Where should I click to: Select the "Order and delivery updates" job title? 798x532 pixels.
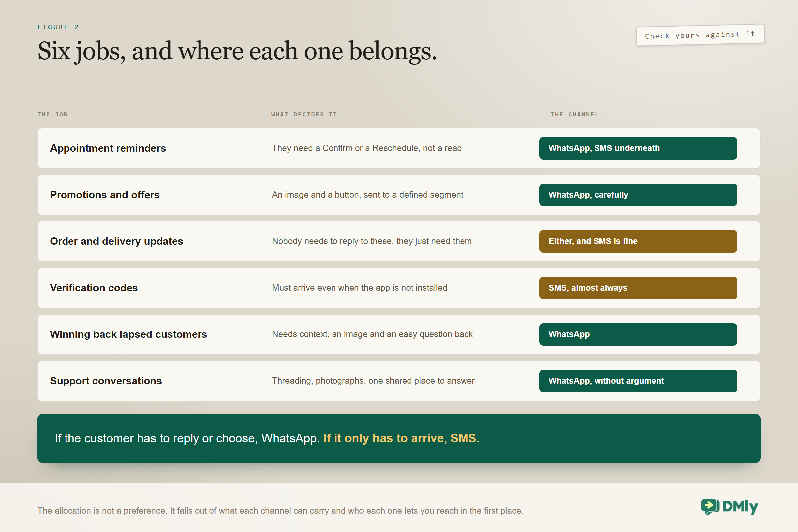point(116,241)
